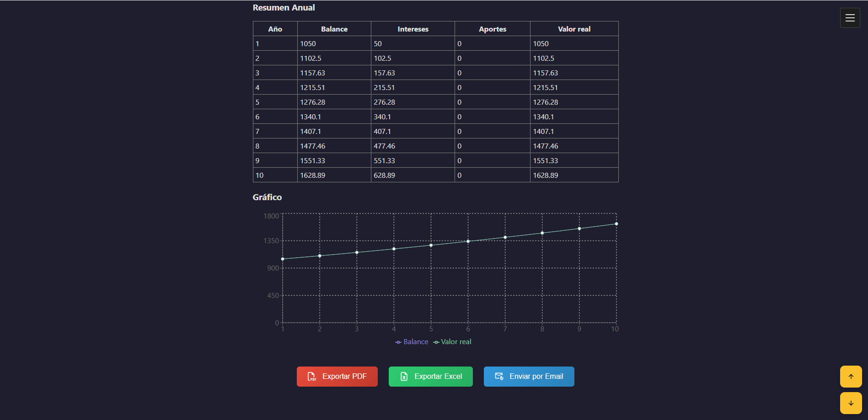Select interest cell 551.33
This screenshot has width=868, height=420.
[x=413, y=160]
